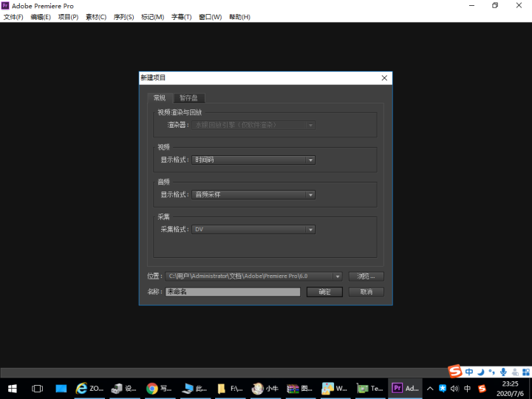The height and width of the screenshot is (399, 532).
Task: Open the 小牛 app in the taskbar
Action: click(x=266, y=389)
